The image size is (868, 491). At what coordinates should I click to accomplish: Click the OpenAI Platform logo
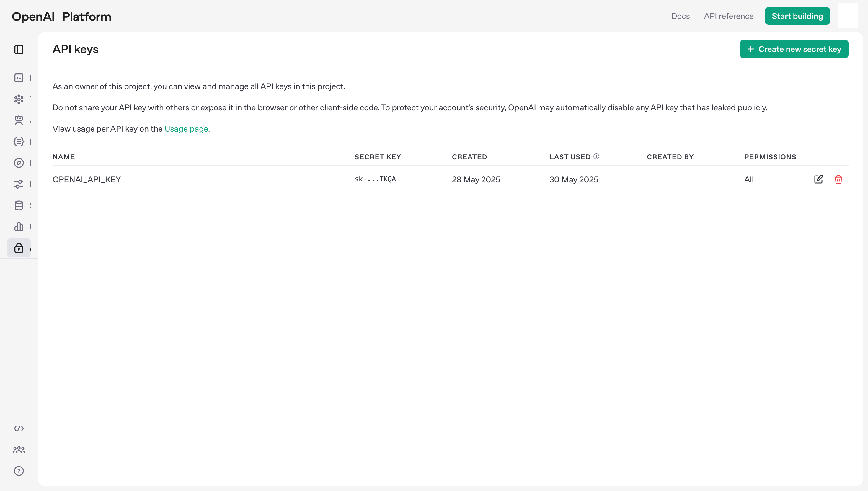(x=61, y=17)
